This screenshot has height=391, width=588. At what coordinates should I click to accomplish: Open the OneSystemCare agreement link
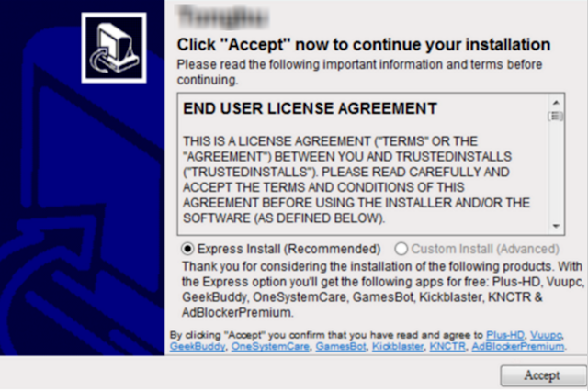pyautogui.click(x=270, y=346)
